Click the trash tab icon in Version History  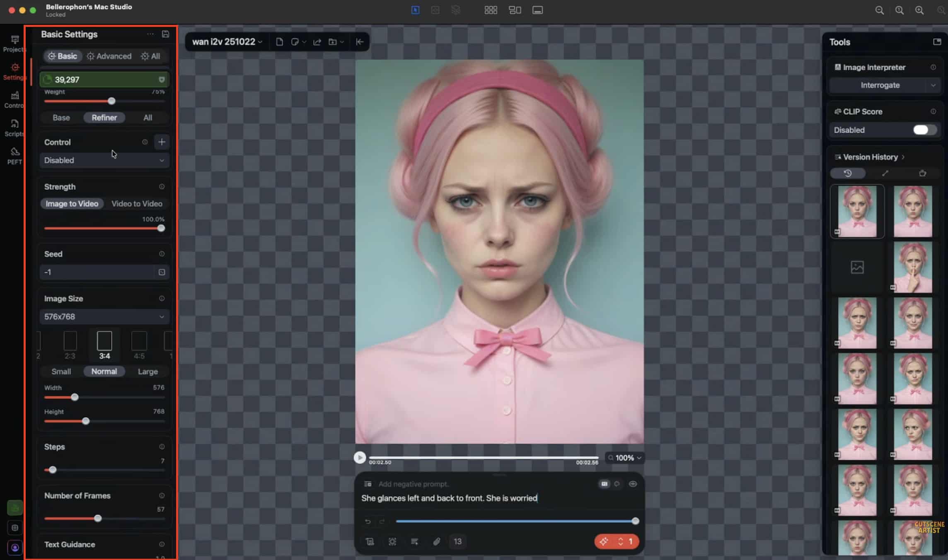(x=922, y=173)
